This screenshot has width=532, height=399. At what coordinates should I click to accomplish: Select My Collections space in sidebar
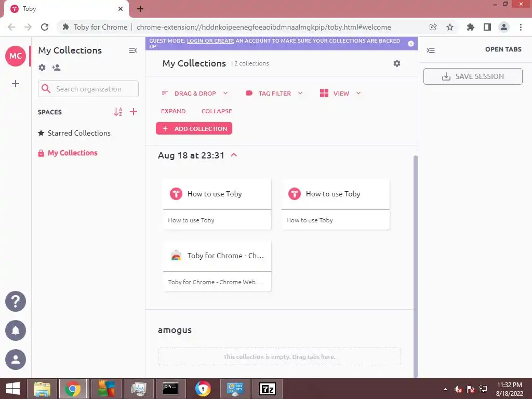click(68, 153)
